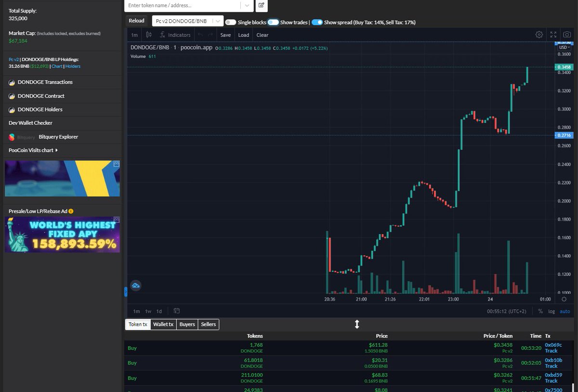Click the Market Cap value $67,184
This screenshot has height=392, width=578.
coord(18,41)
